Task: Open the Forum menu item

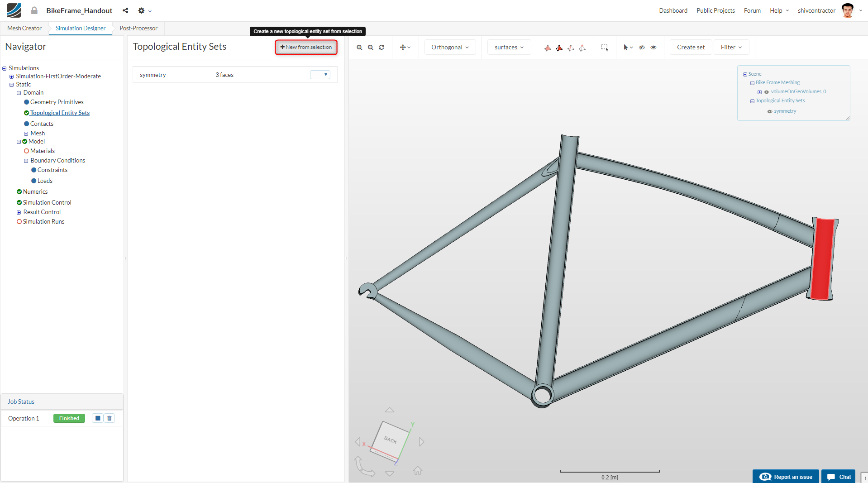Action: pos(752,10)
